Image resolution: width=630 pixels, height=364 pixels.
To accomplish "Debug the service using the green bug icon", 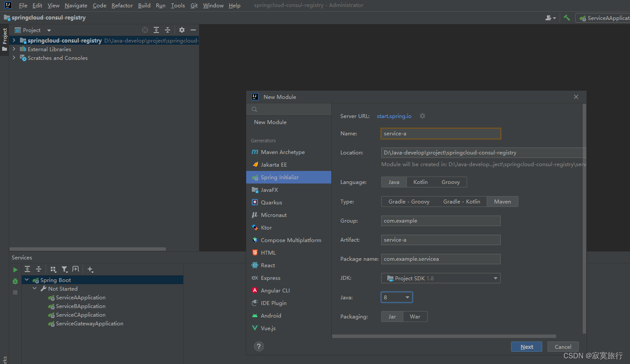I will 16,281.
